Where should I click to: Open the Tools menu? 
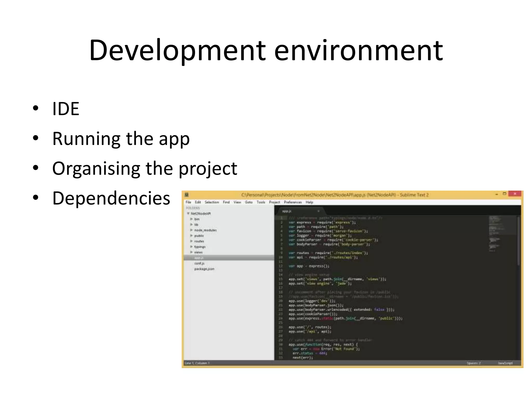click(261, 202)
